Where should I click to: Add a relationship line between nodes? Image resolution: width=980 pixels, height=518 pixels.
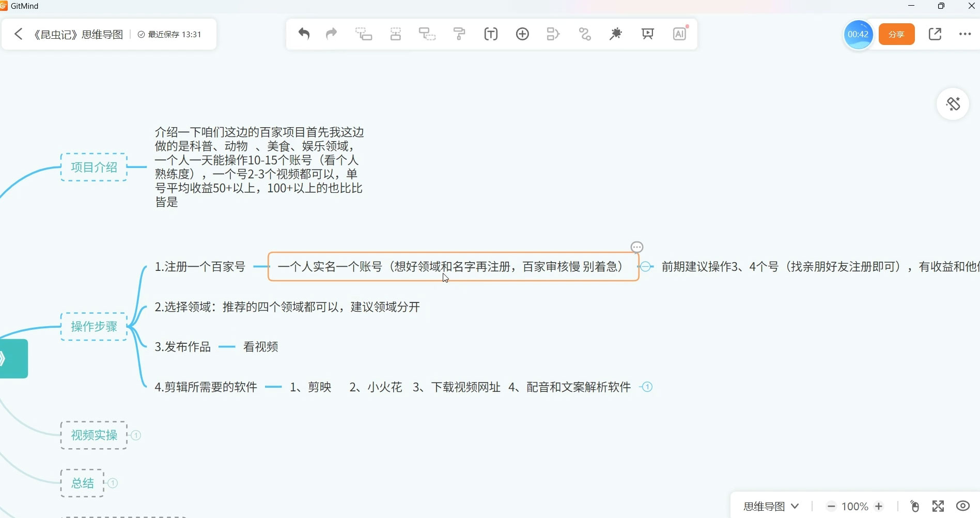(584, 34)
